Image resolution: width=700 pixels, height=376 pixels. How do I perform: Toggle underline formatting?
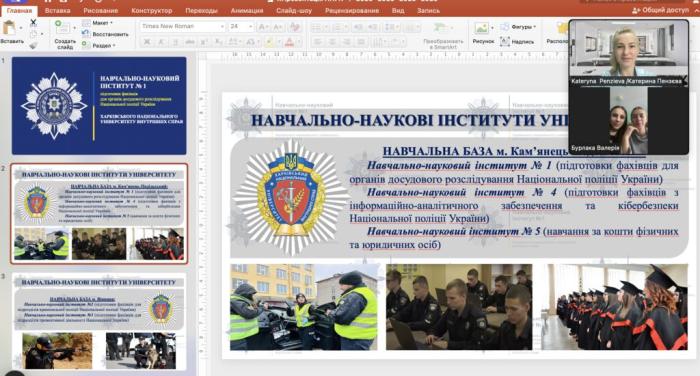(175, 42)
